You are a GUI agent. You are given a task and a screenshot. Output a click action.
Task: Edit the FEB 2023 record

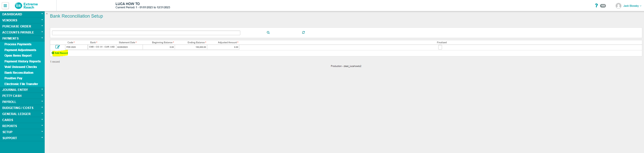pos(58,47)
